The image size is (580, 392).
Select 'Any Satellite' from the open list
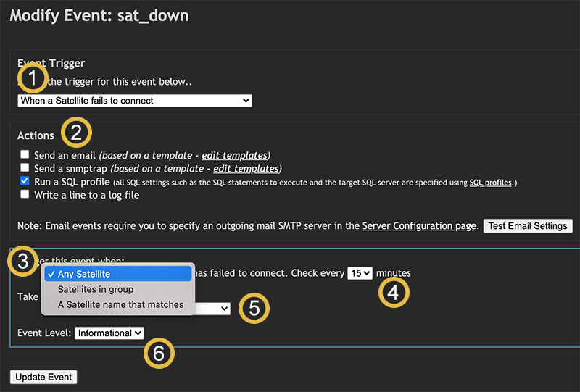pyautogui.click(x=118, y=274)
